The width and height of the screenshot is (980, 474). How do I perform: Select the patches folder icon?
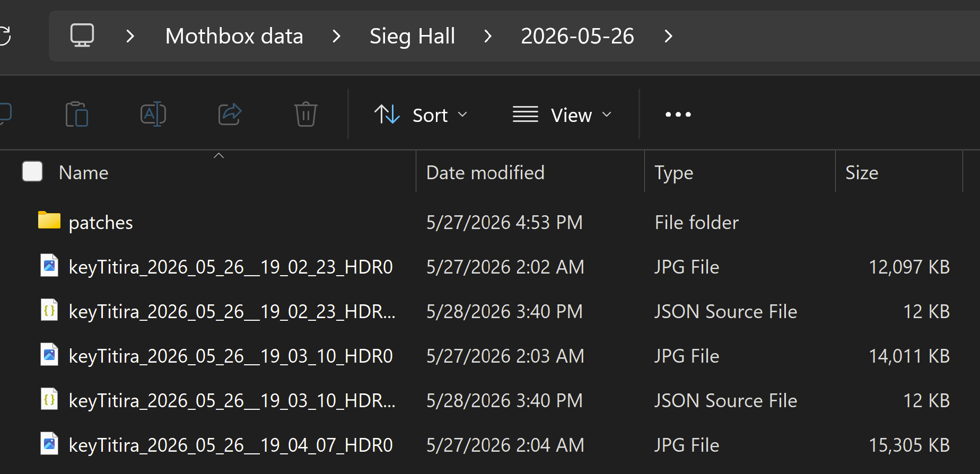point(49,220)
